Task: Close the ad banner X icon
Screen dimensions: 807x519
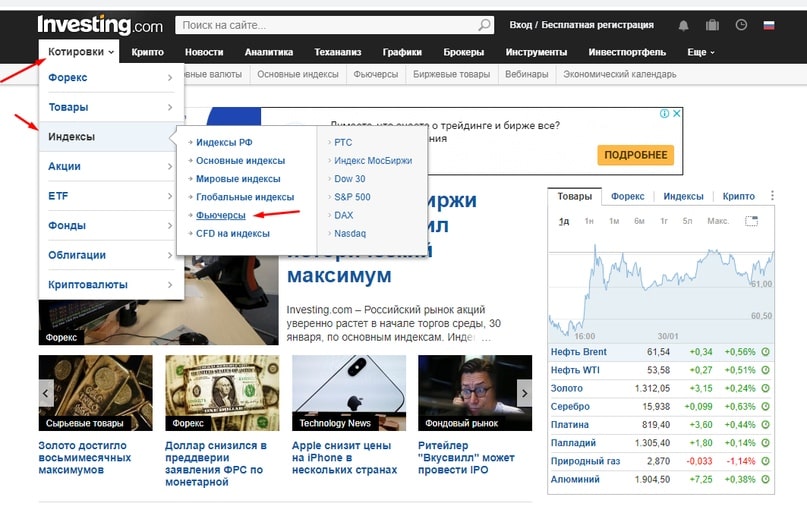Action: (x=677, y=113)
